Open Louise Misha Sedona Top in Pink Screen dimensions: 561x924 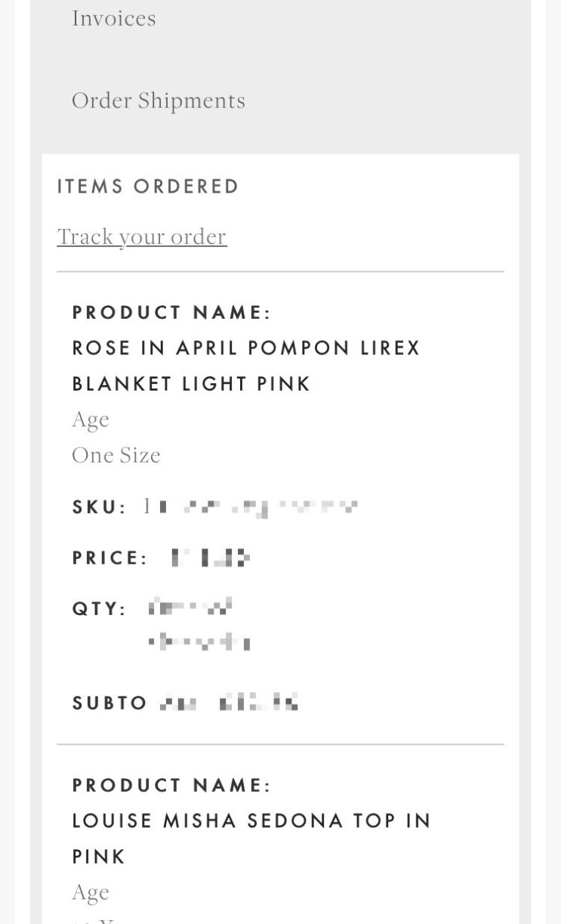coord(251,839)
